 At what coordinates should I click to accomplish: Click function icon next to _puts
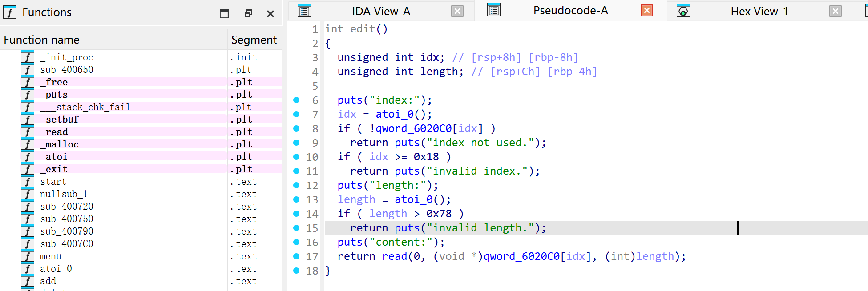coord(28,95)
